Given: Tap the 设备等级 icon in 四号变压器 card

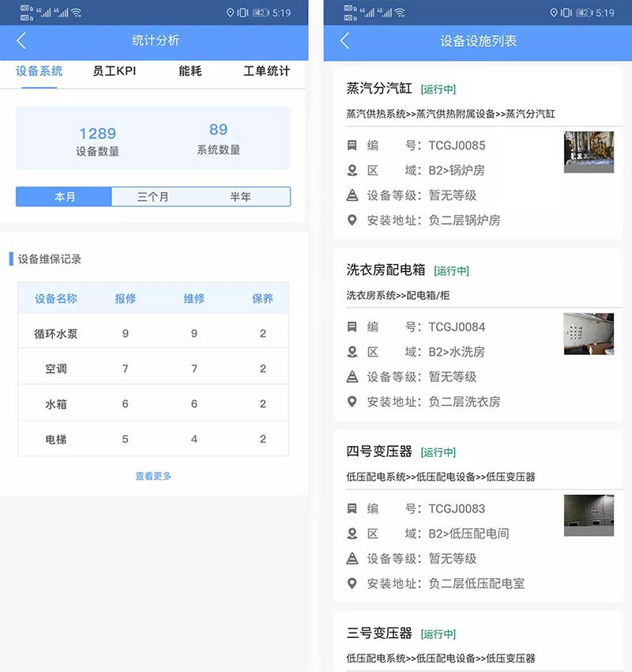Looking at the screenshot, I should [352, 558].
